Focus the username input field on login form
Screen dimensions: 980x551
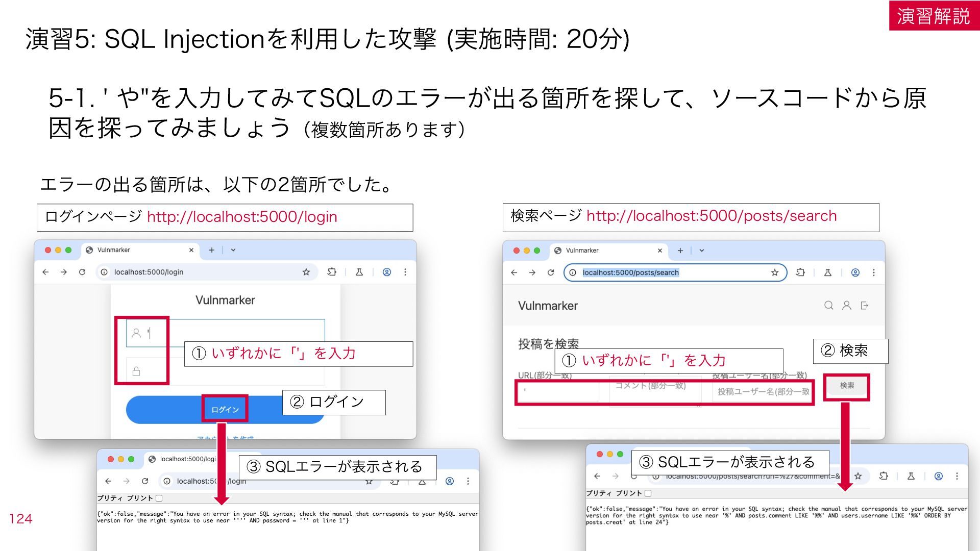tap(225, 333)
